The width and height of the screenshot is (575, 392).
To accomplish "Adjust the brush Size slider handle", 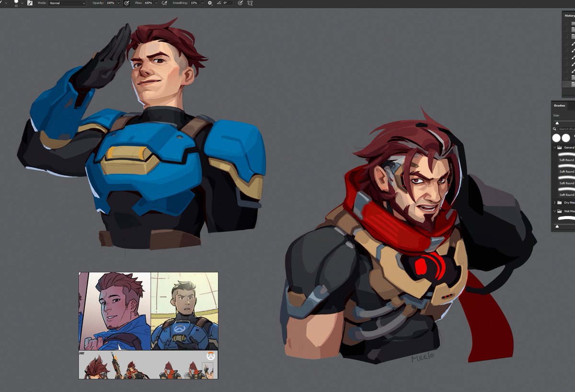I will (557, 123).
